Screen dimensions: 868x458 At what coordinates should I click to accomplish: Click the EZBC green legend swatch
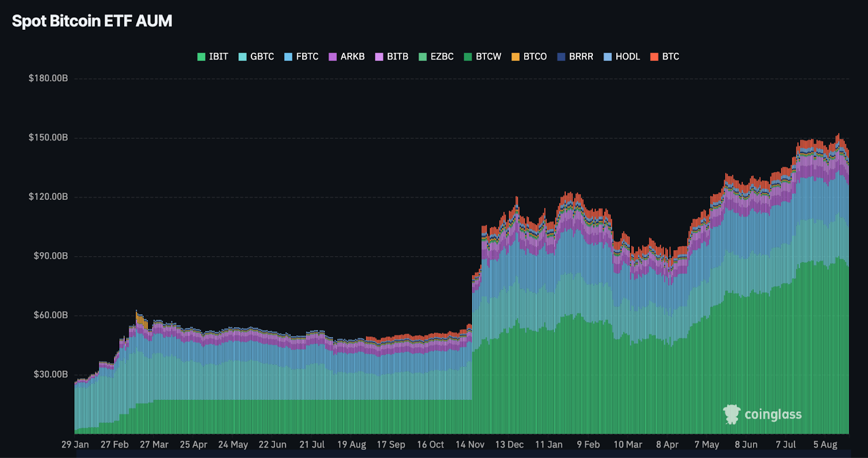point(423,57)
